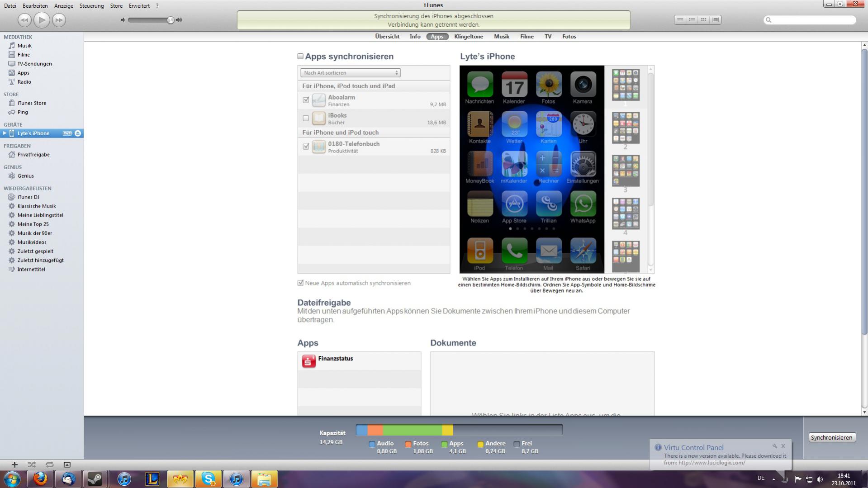This screenshot has width=868, height=488.
Task: Click the Trillian icon on iPhone screen
Action: coord(548,204)
